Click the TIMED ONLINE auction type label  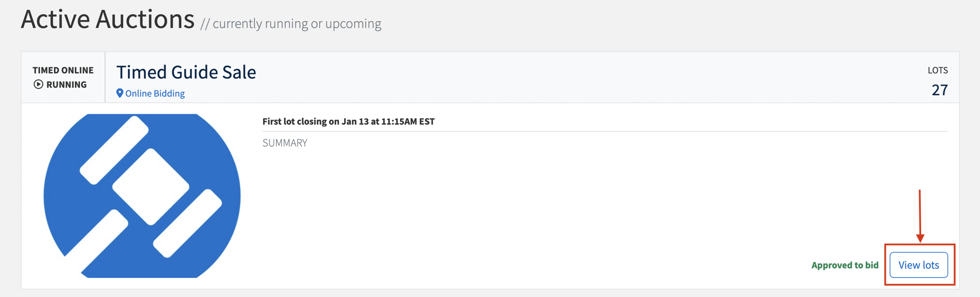tap(63, 70)
